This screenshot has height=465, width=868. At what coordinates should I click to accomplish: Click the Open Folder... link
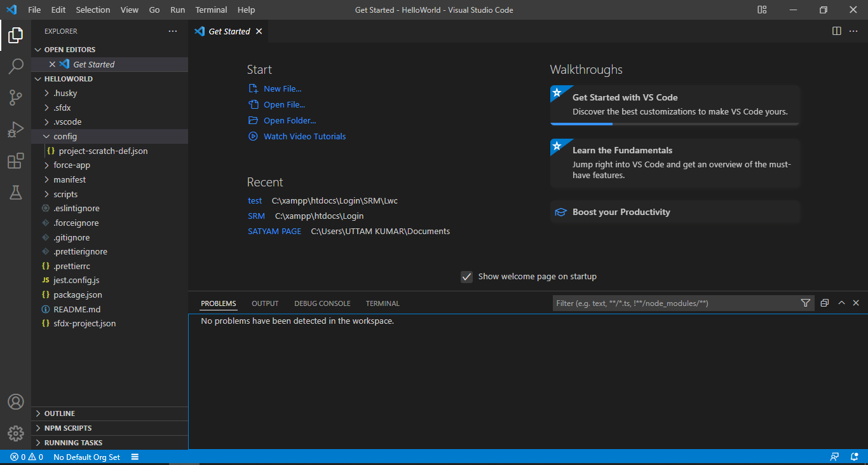tap(289, 120)
